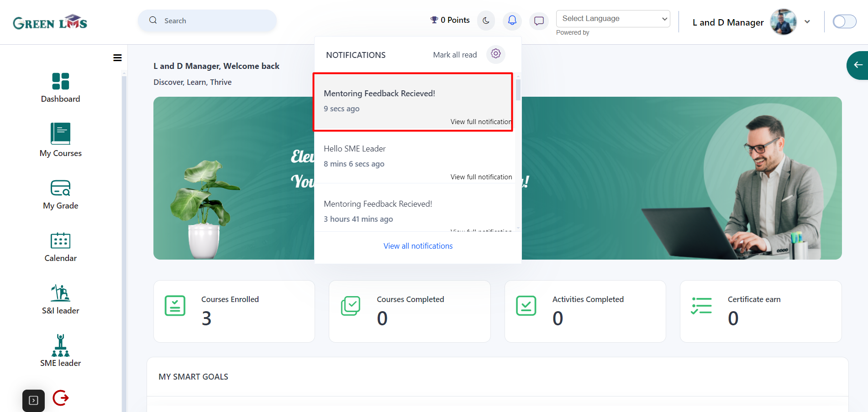Click the notifications panel scrollbar
Viewport: 868px width, 412px height.
[x=518, y=90]
